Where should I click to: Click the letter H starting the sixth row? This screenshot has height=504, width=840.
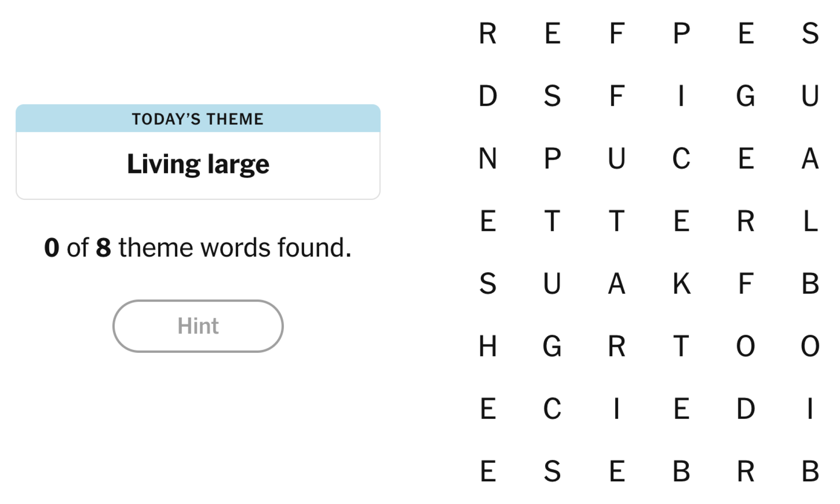487,347
